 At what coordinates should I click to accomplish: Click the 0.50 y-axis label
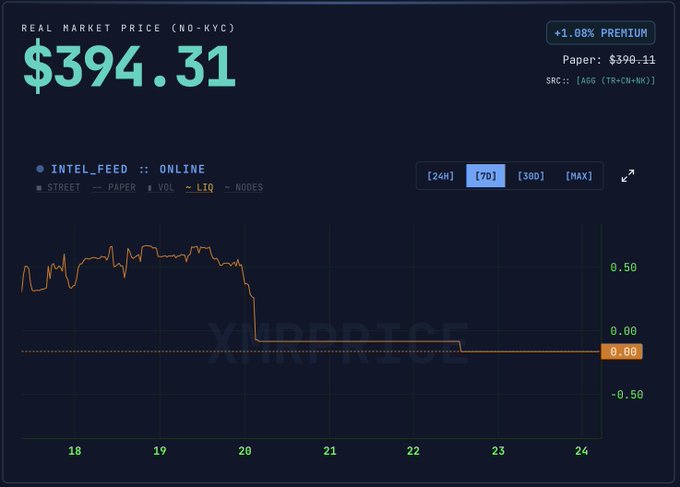pyautogui.click(x=623, y=268)
